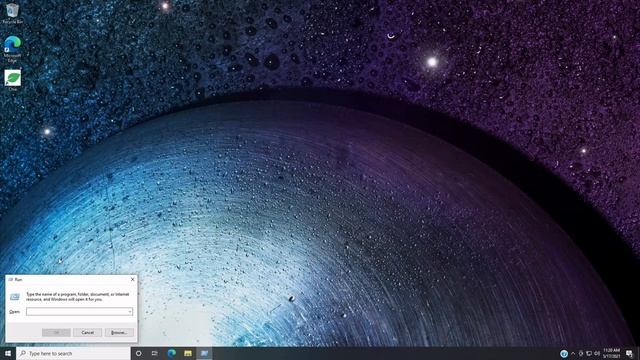Open the Recycle Bin desktop icon
The height and width of the screenshot is (360, 640).
click(x=12, y=13)
